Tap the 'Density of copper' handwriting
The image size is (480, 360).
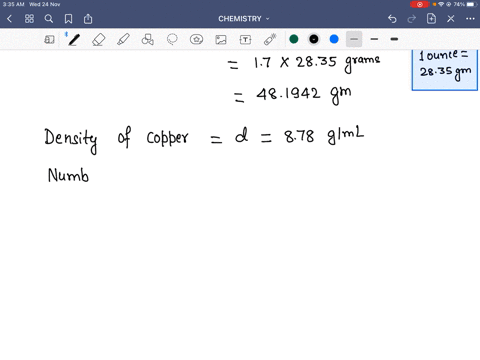116,140
